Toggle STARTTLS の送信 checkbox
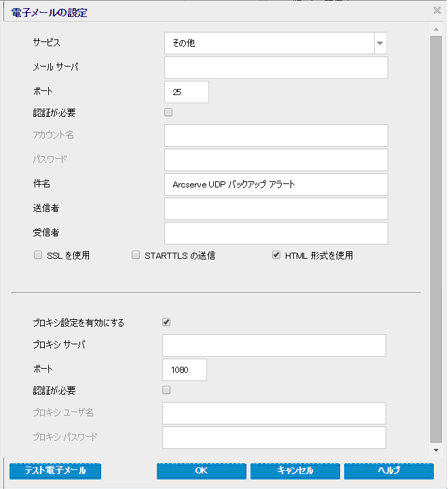 coord(136,256)
